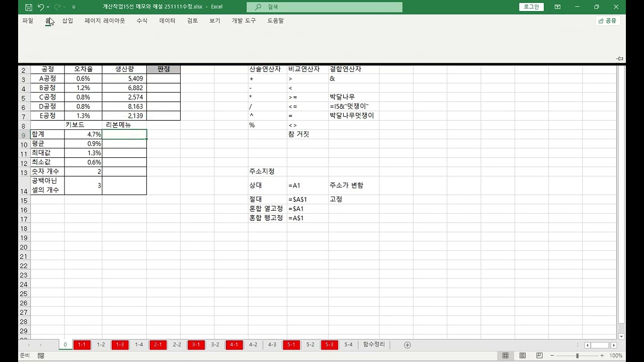Select the 주소가 변함 cell
Image resolution: width=644 pixels, height=362 pixels.
point(354,186)
